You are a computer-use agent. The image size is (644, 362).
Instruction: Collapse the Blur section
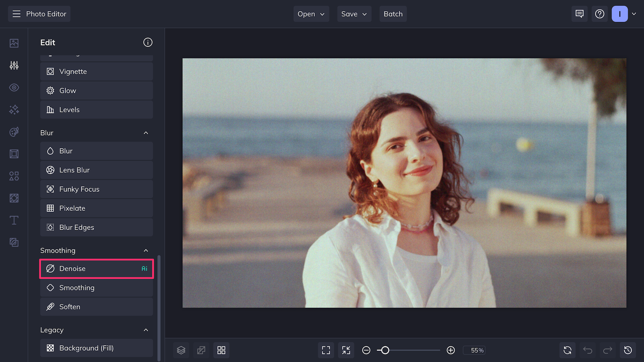tap(146, 133)
